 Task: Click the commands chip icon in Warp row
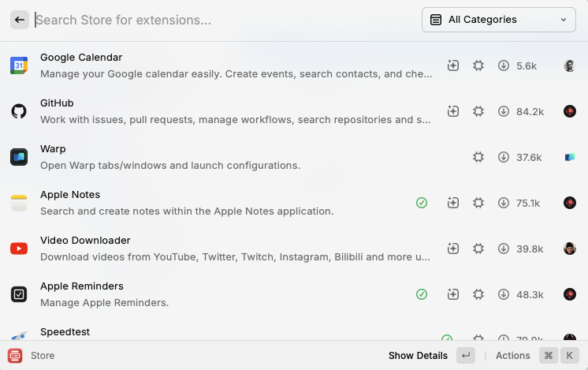coord(478,157)
